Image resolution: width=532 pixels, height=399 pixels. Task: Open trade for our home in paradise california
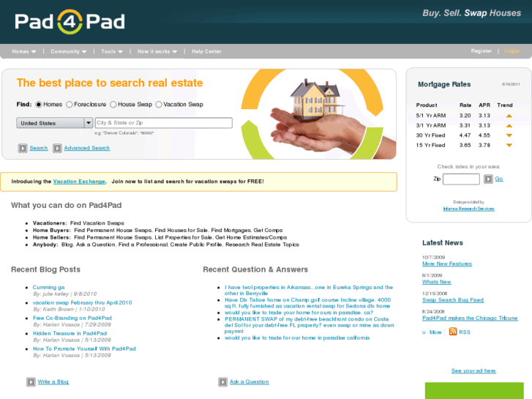[297, 338]
